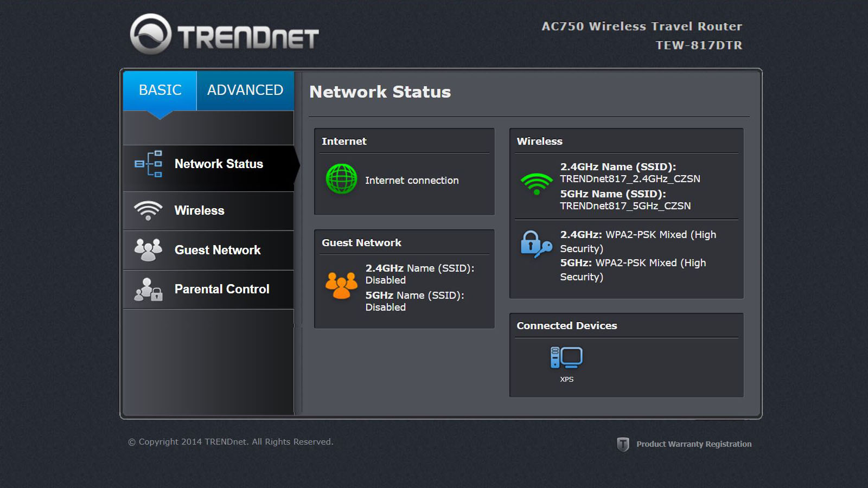Click the orange guest users icon

click(341, 285)
